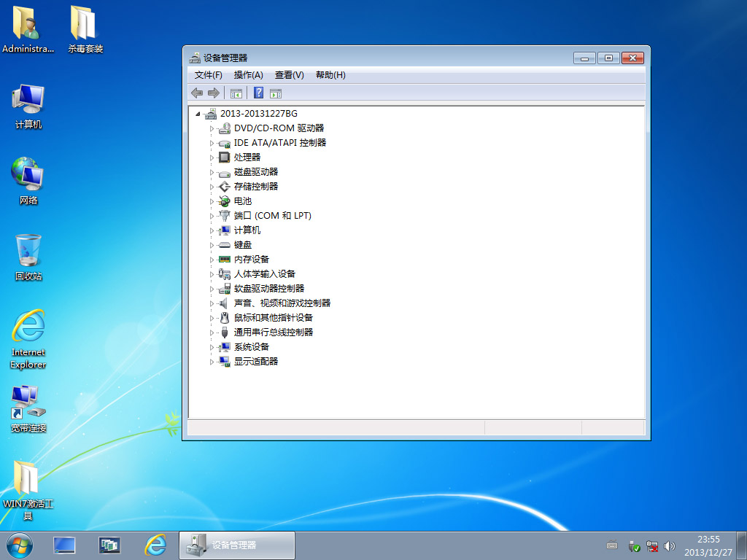Select the 宽带连接 desktop shortcut
Viewport: 747px width, 560px height.
[28, 408]
